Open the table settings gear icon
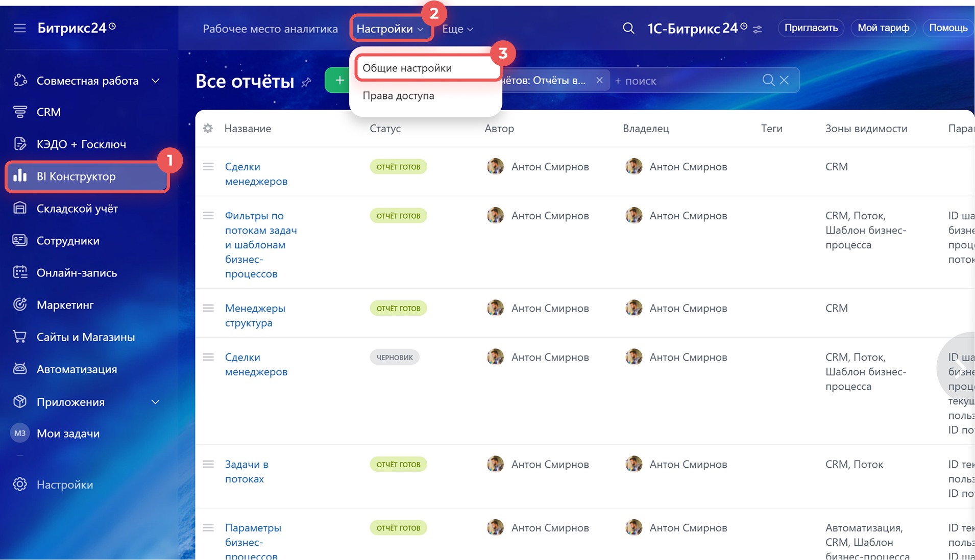This screenshot has height=560, width=975. (208, 129)
